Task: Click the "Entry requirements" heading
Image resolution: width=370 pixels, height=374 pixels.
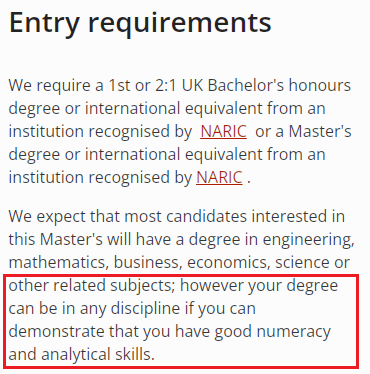Action: pos(140,23)
